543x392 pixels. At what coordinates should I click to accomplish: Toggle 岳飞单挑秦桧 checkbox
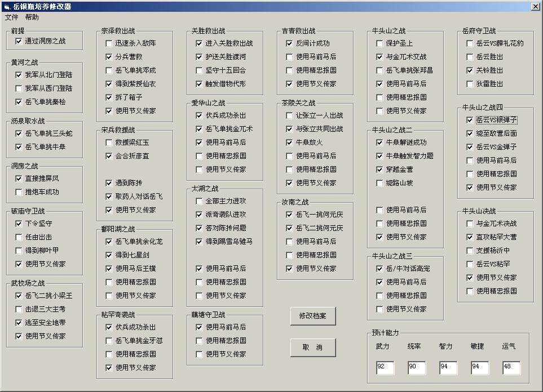19,102
